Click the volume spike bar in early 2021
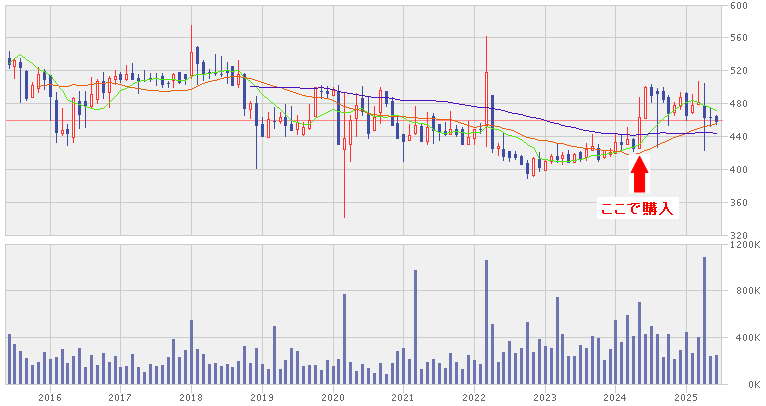Screen dimensions: 766x406 point(415,327)
